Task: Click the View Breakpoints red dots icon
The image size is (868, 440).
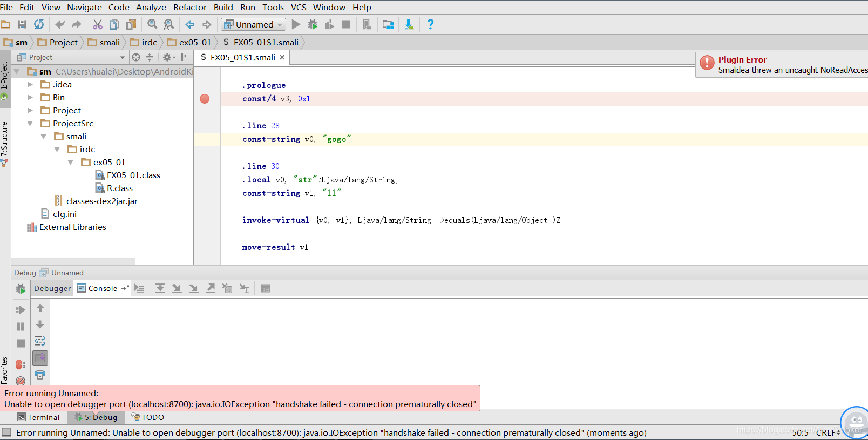Action: [21, 365]
